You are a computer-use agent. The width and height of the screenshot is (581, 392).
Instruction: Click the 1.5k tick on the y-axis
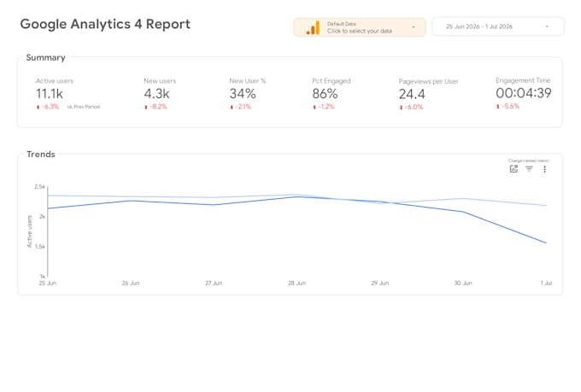pos(39,247)
